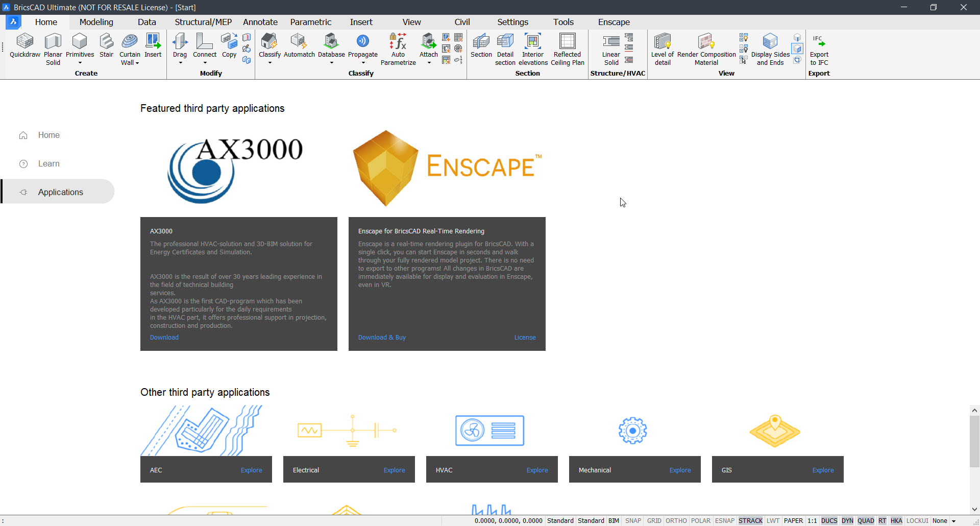This screenshot has width=980, height=526.
Task: Run the Automatch tool
Action: click(299, 45)
